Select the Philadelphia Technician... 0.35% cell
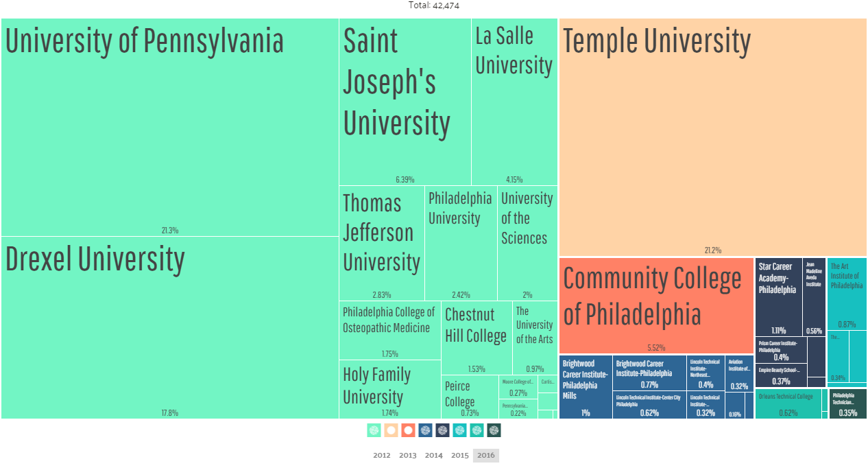This screenshot has width=868, height=468. [848, 404]
